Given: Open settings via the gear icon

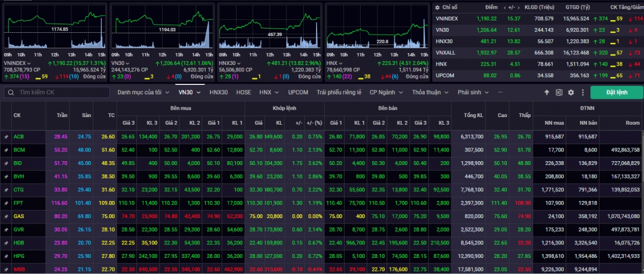Looking at the screenshot, I should pyautogui.click(x=571, y=92).
